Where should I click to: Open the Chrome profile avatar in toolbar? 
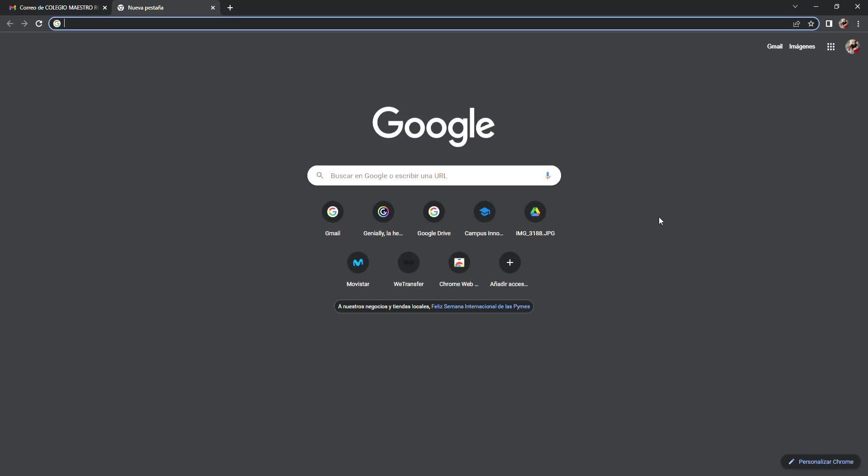844,24
